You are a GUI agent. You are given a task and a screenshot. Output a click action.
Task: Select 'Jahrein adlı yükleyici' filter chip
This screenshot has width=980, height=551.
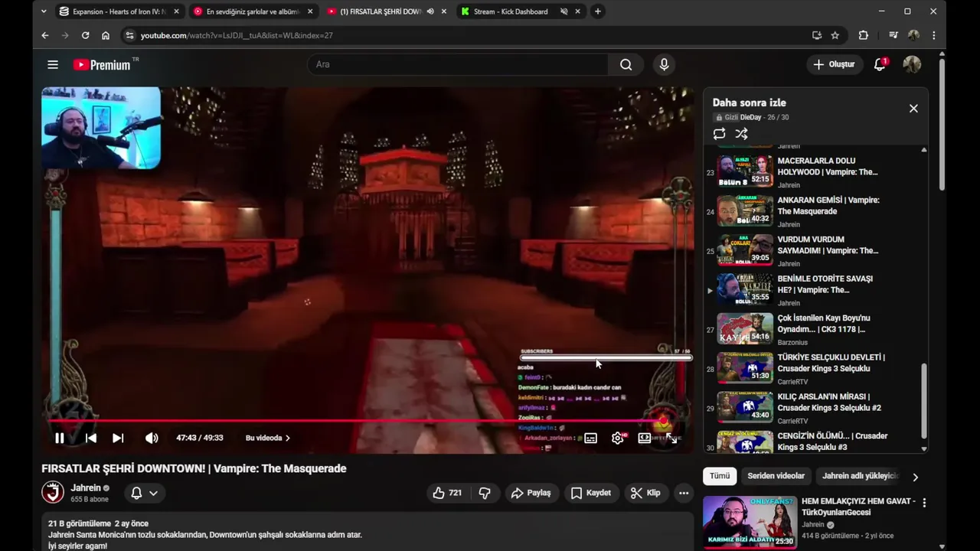pyautogui.click(x=860, y=476)
